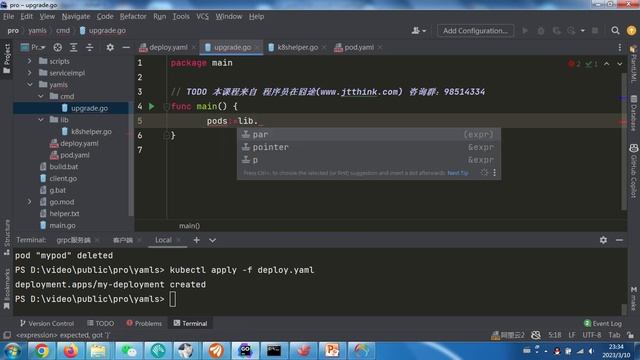Hide the Terminal panel

[x=619, y=240]
